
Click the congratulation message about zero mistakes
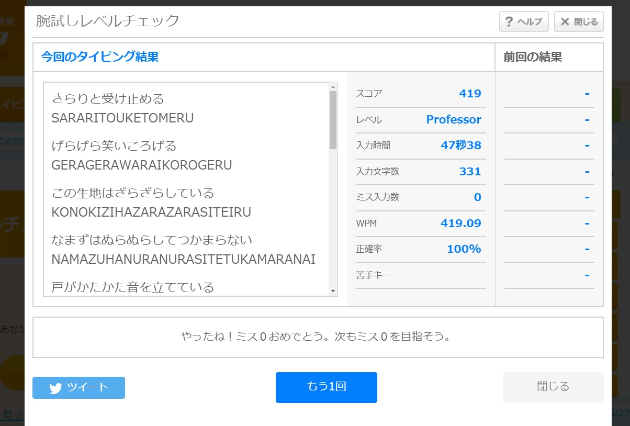tap(317, 337)
